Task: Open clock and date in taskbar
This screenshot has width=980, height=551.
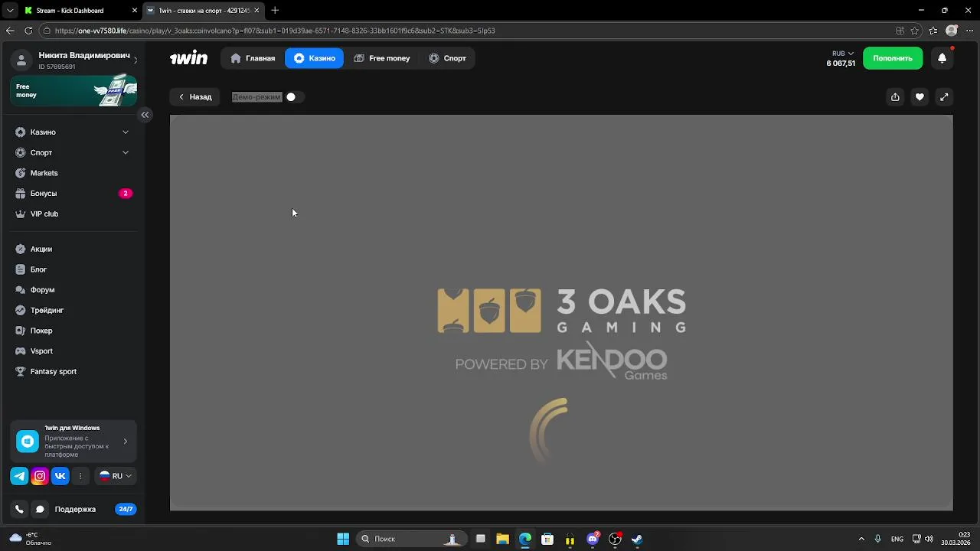Action: [x=956, y=539]
